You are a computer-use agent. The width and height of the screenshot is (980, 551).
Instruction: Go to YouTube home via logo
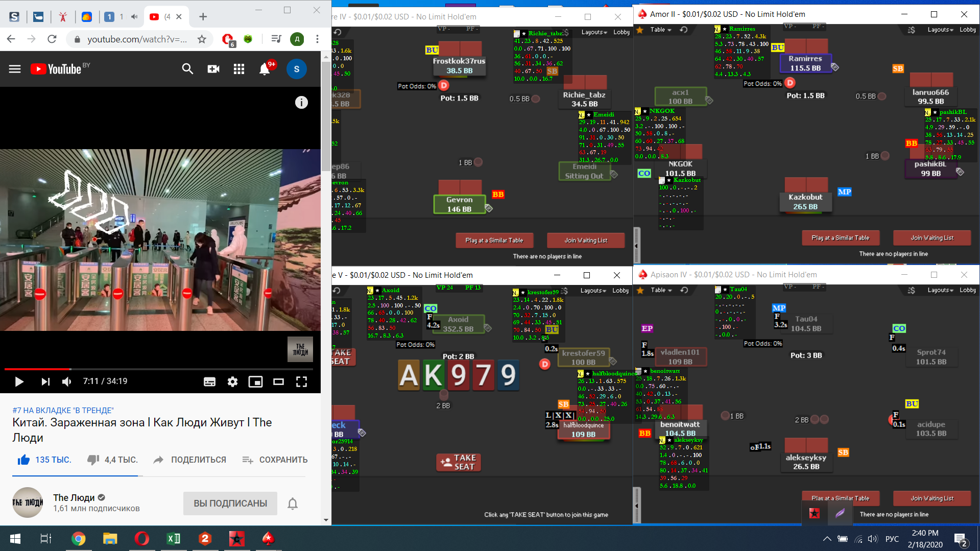pos(56,69)
